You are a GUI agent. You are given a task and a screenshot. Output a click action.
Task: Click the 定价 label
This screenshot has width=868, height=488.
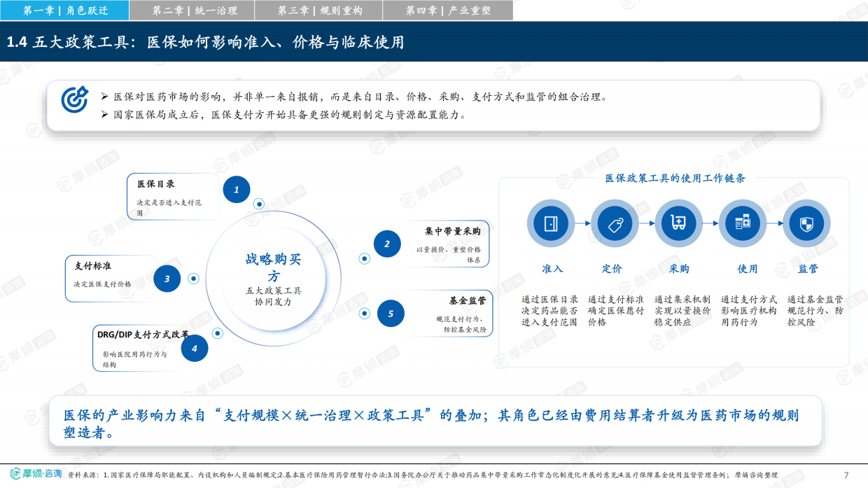[x=612, y=269]
